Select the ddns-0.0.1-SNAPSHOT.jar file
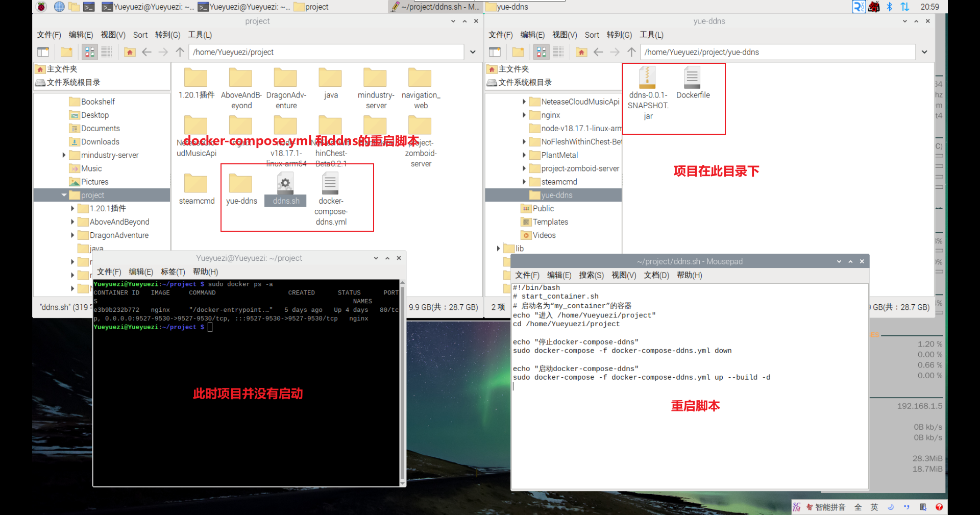The height and width of the screenshot is (515, 980). point(648,93)
